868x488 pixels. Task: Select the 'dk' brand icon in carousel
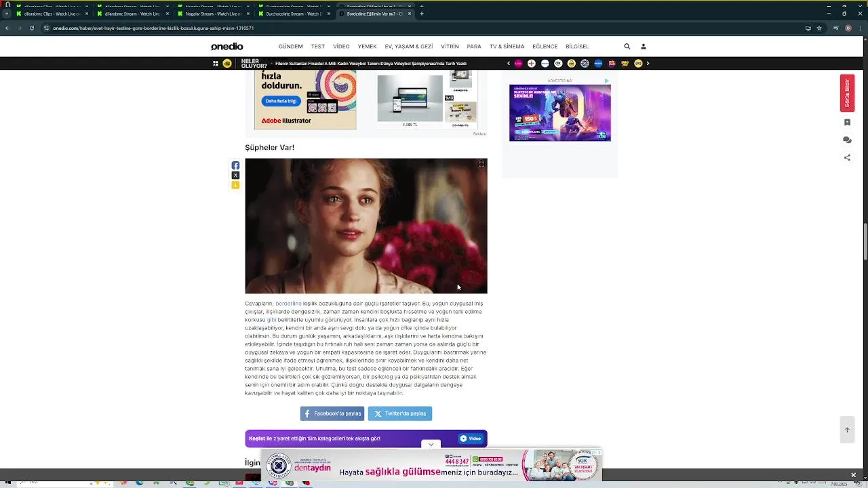pyautogui.click(x=558, y=64)
